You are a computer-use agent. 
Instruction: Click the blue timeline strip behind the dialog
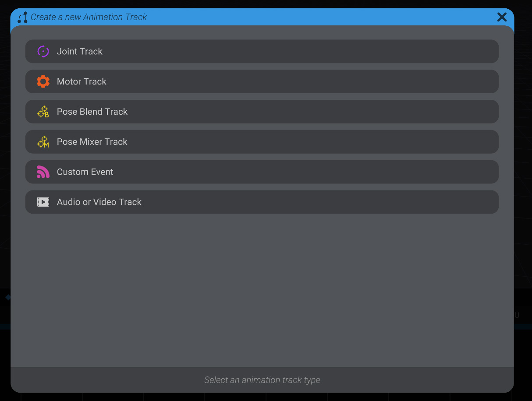(4, 326)
